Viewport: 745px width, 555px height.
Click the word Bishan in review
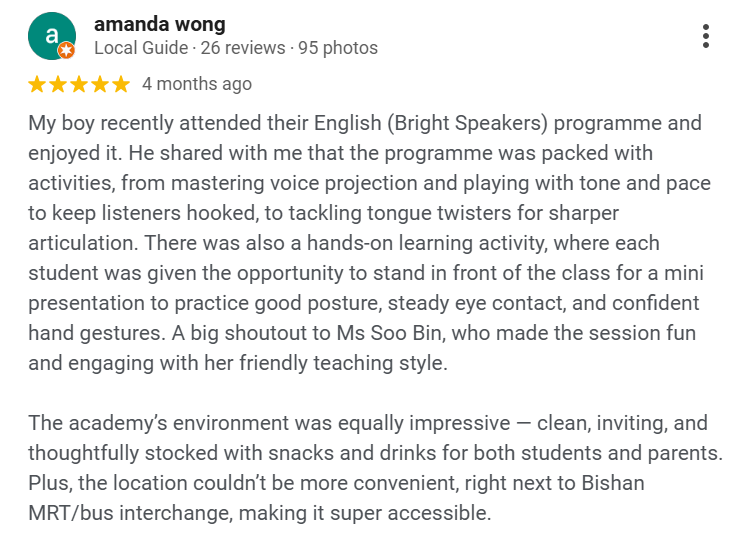coord(613,483)
